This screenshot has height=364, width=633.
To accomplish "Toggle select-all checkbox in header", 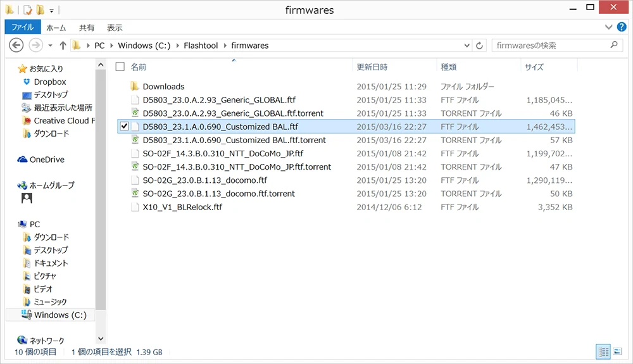I will 120,66.
